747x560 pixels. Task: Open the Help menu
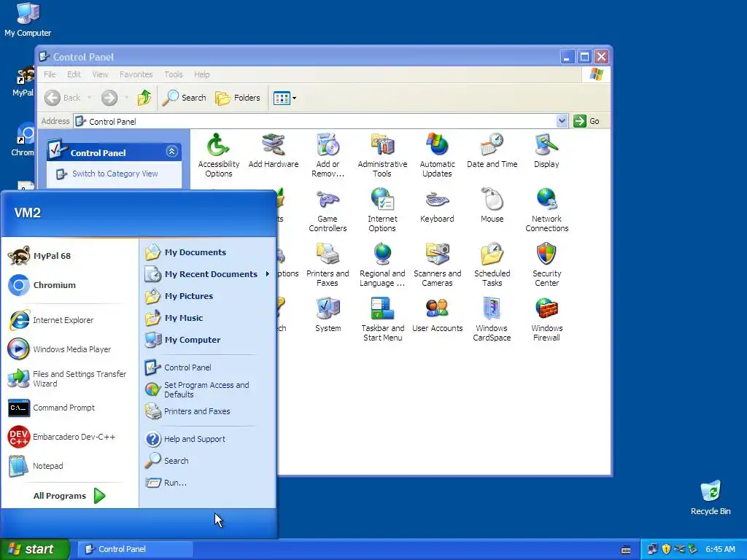pos(202,74)
